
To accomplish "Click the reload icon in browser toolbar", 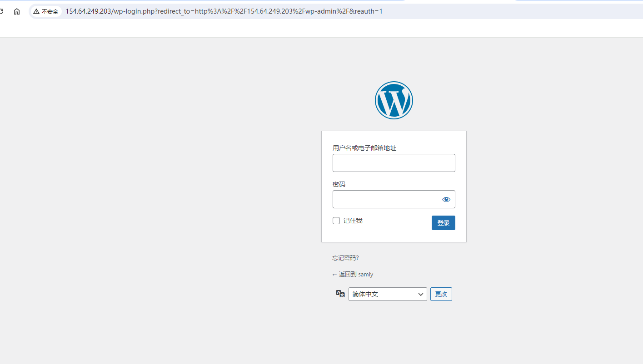I will pos(1,11).
